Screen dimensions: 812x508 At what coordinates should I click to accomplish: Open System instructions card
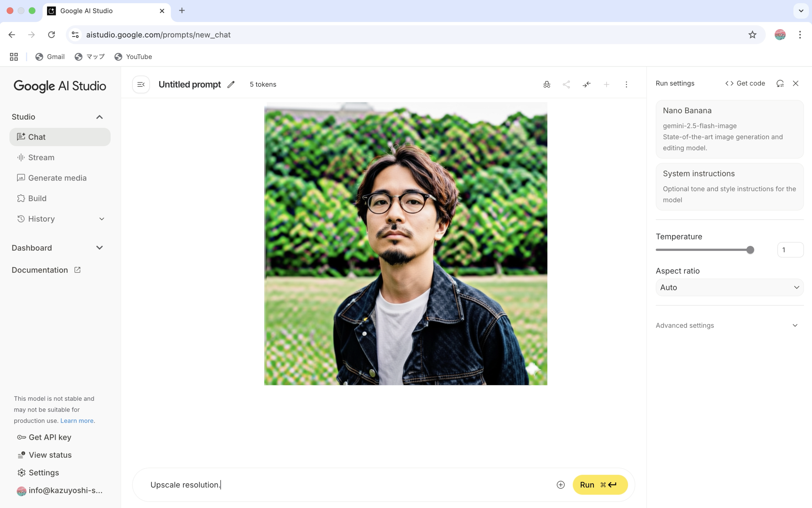(x=730, y=187)
